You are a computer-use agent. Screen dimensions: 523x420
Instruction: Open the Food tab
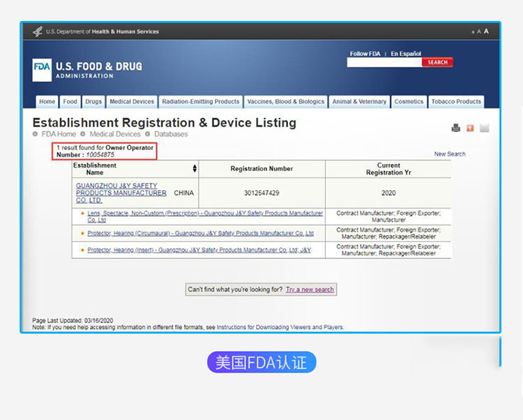70,102
